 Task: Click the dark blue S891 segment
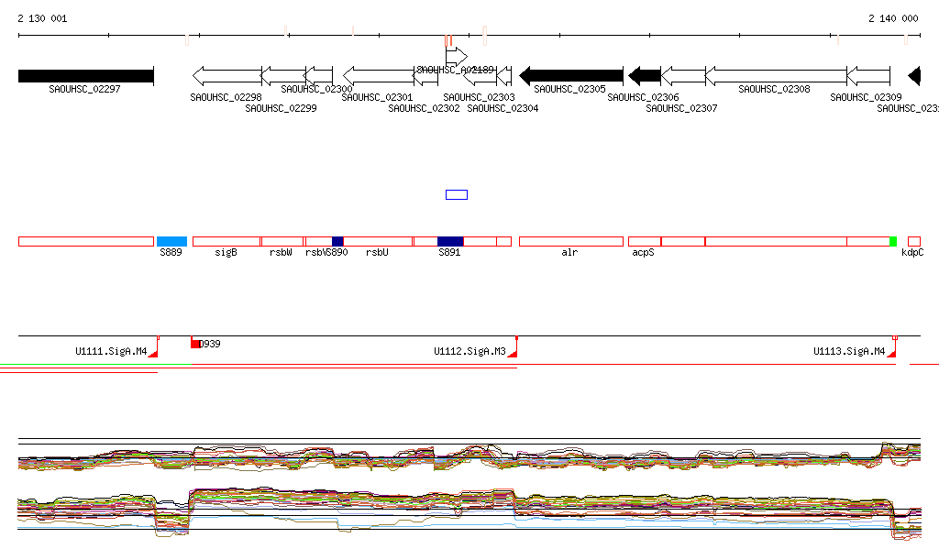450,241
